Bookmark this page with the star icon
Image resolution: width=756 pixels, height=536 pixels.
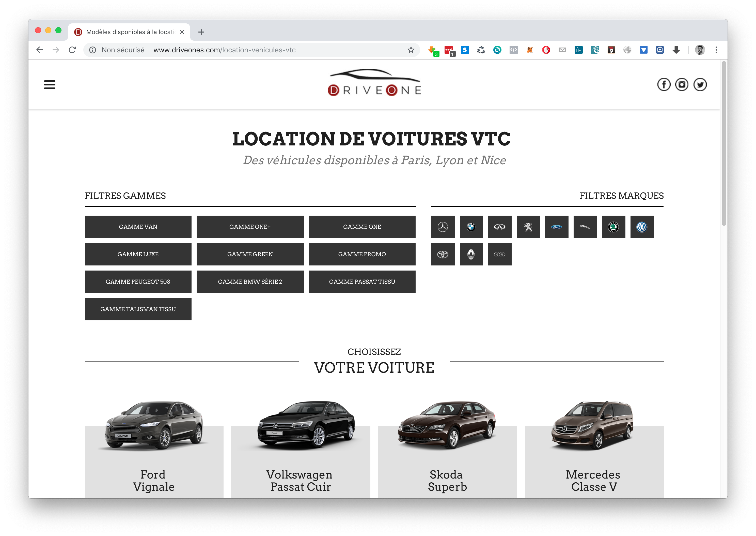click(411, 50)
